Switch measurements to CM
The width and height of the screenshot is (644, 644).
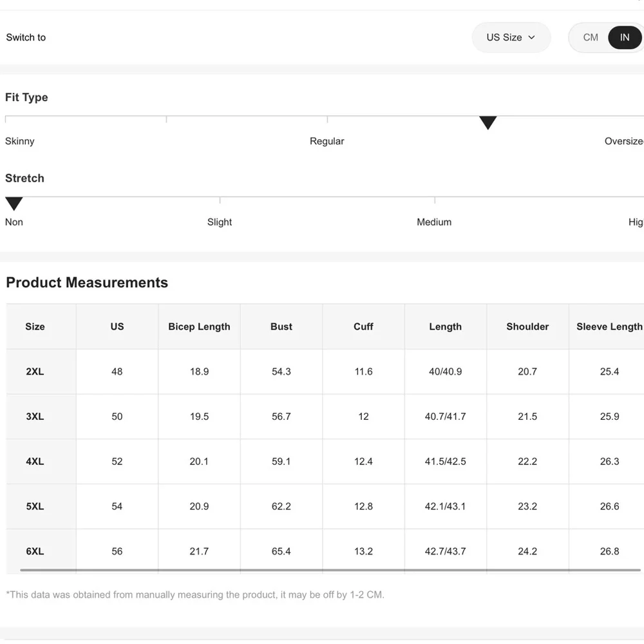pos(591,37)
